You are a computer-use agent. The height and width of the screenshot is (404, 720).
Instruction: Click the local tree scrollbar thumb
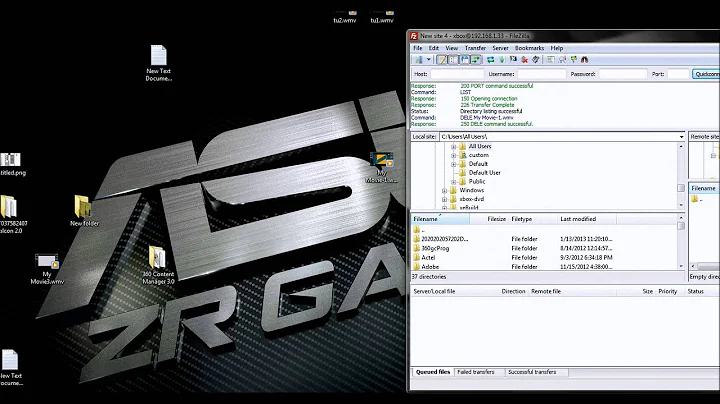pyautogui.click(x=681, y=188)
